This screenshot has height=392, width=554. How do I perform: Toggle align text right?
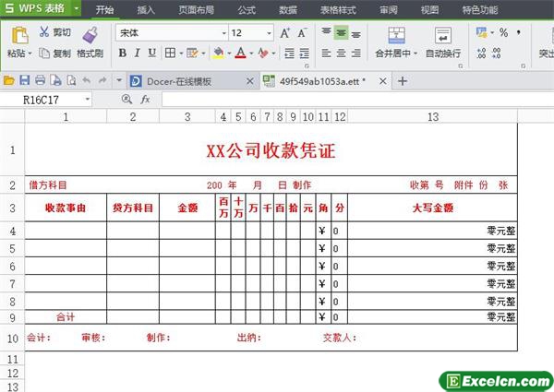click(x=356, y=53)
